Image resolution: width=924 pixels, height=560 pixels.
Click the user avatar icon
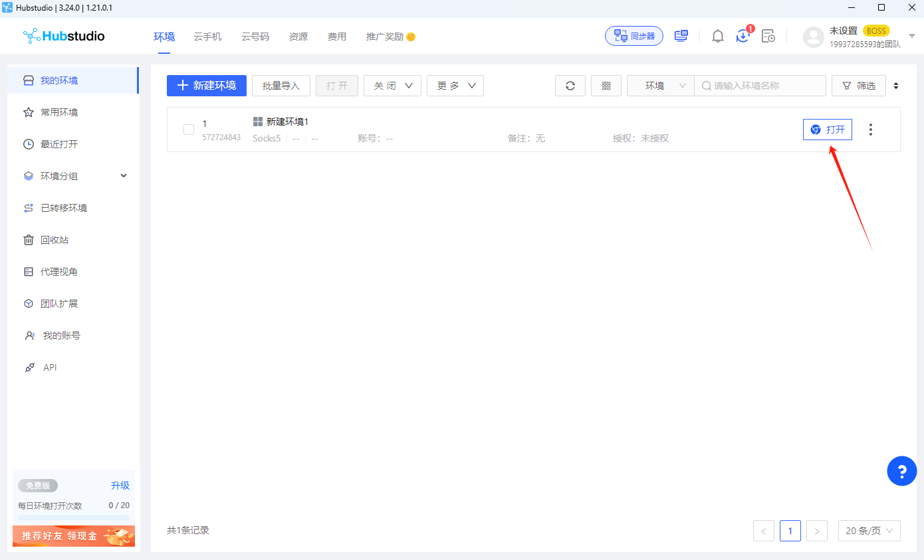[814, 37]
